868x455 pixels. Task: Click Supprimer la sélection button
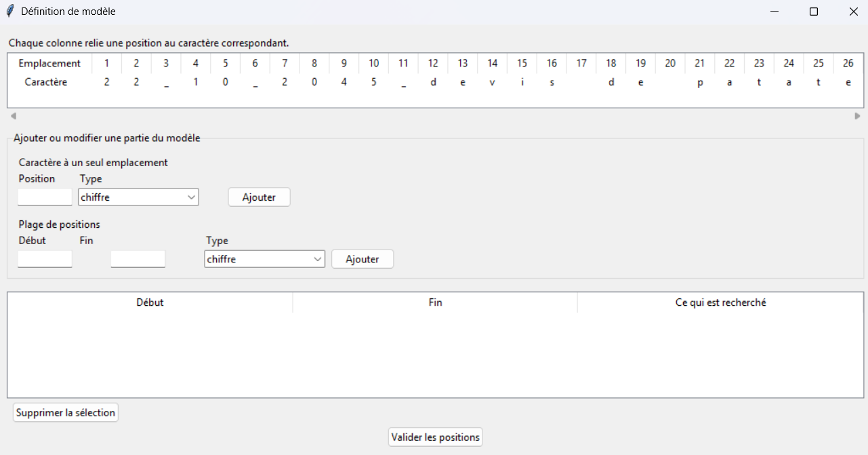click(66, 412)
